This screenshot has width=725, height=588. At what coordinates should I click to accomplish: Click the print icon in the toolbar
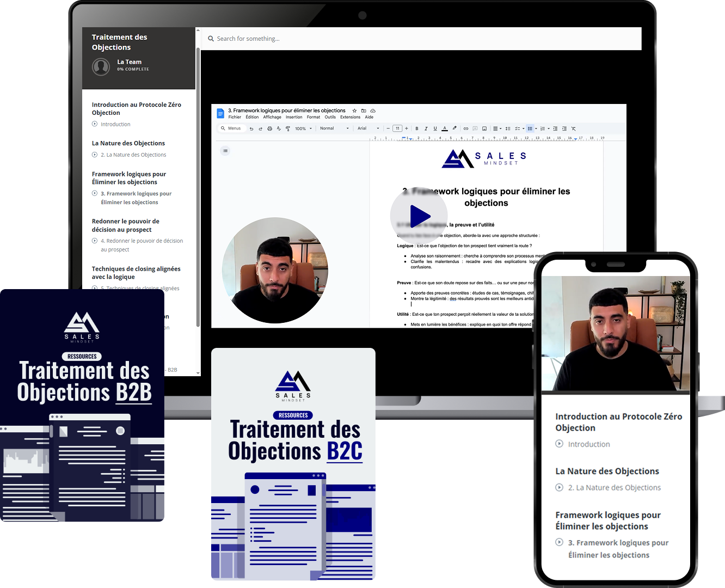click(269, 129)
